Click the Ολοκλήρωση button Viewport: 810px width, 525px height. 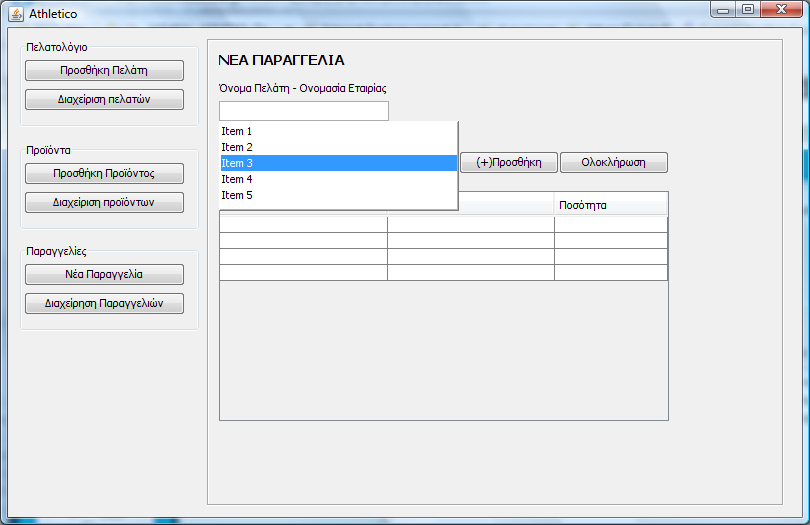[614, 162]
